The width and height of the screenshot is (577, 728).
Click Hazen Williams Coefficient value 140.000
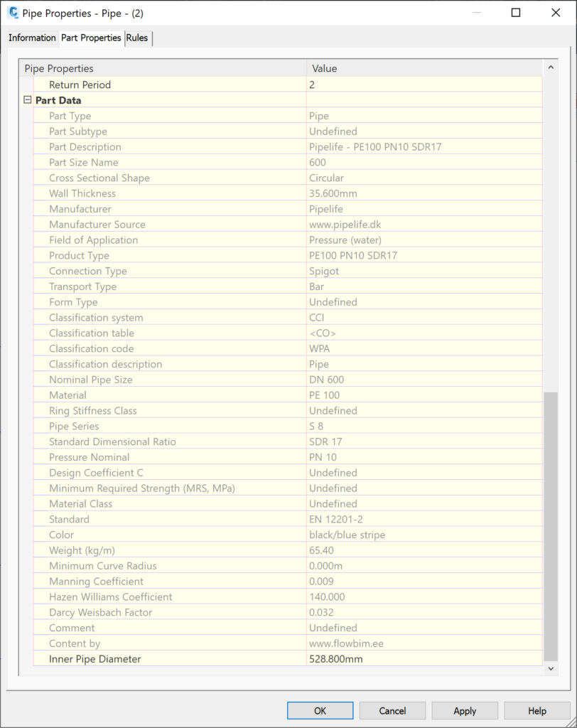click(327, 596)
